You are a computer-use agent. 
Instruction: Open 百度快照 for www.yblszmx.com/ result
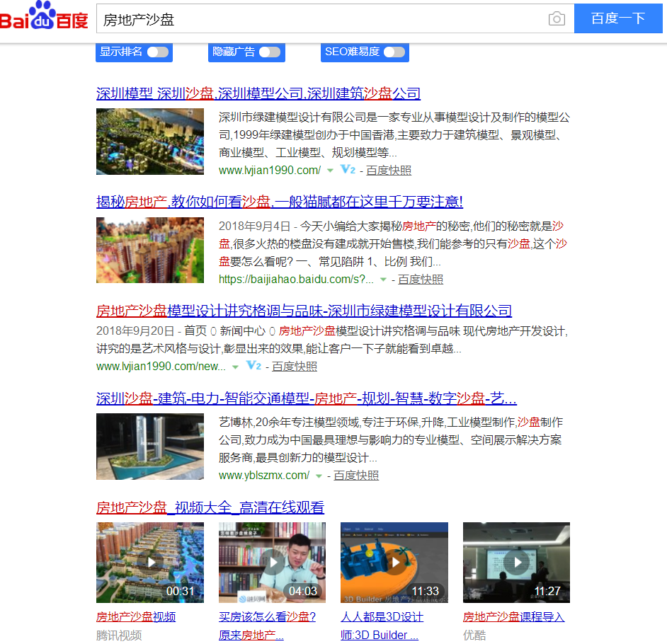356,476
